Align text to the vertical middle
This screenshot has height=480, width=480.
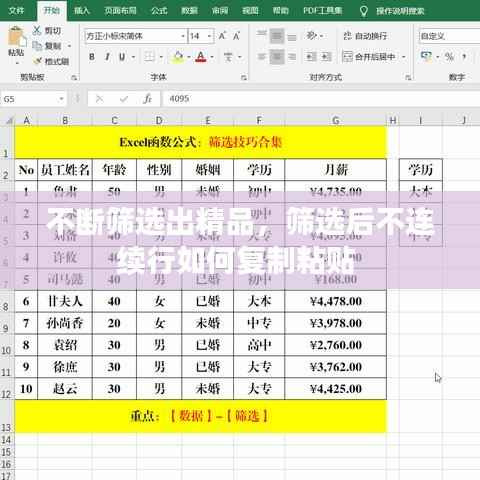click(x=277, y=36)
